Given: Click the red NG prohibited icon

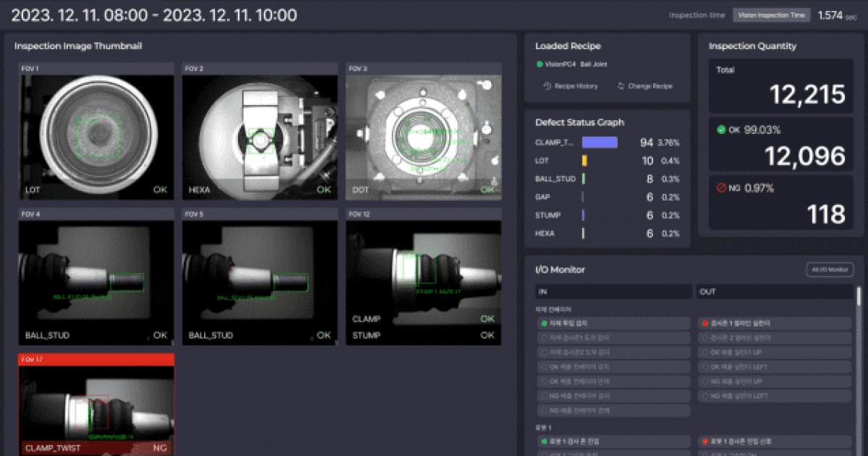Looking at the screenshot, I should [x=720, y=188].
